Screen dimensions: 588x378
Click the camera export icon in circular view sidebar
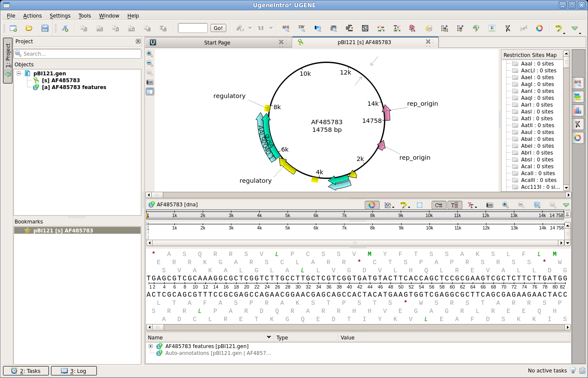coord(150,82)
